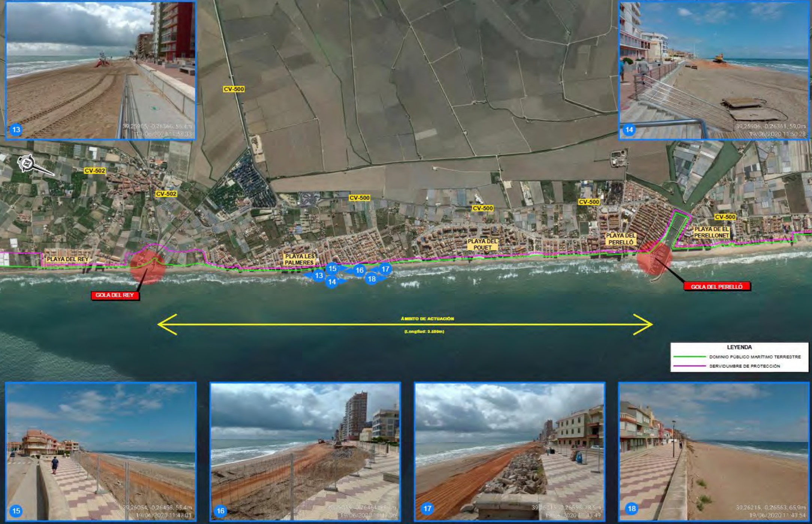Click the PLAYA DEL POUET label
This screenshot has height=524, width=812.
(482, 244)
